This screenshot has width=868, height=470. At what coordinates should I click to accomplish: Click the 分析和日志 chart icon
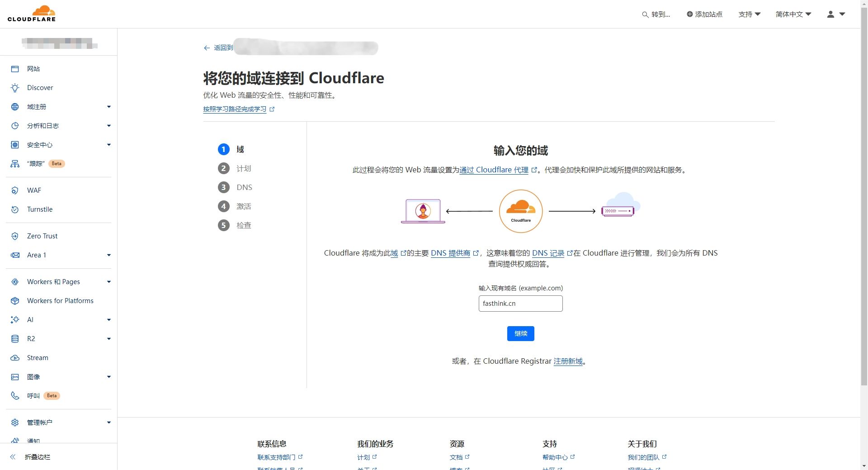click(15, 126)
